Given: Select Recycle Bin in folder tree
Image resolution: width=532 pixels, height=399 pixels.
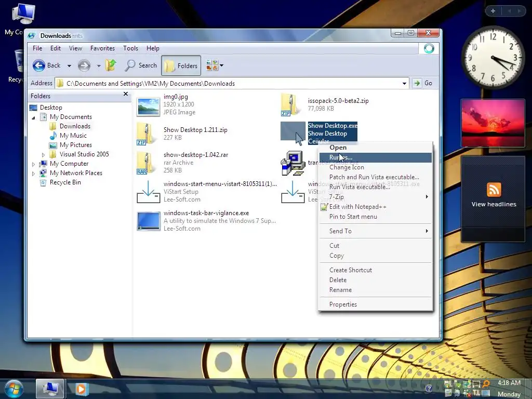Looking at the screenshot, I should pos(65,182).
